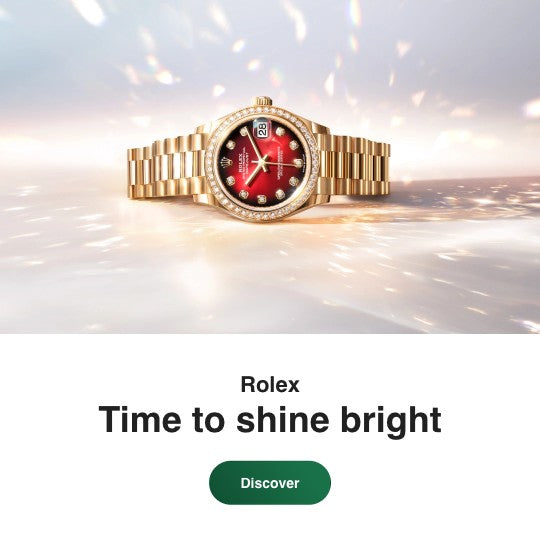Screen dimensions: 540x540
Task: Click the word 'bright' in the headline
Action: coord(391,422)
